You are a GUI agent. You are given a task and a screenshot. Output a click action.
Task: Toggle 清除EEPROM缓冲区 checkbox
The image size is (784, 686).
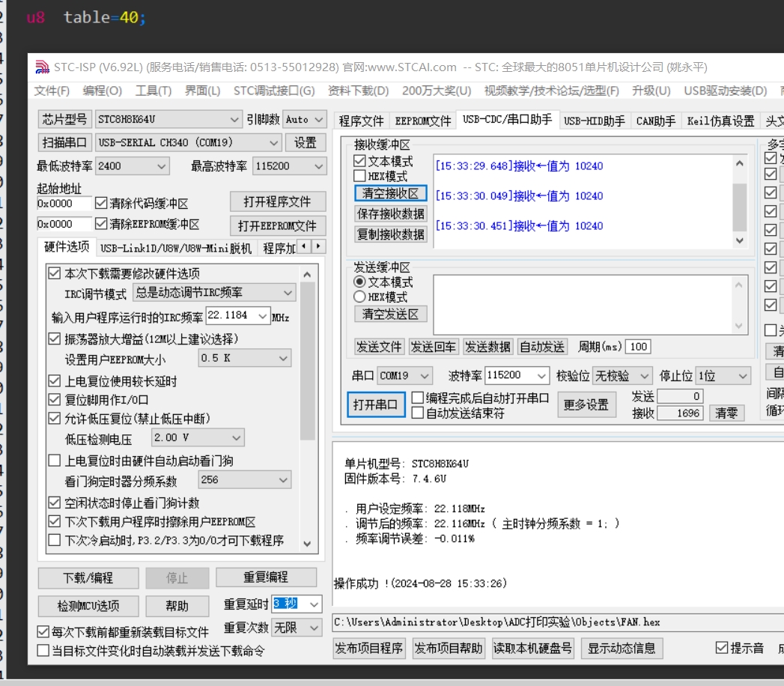click(101, 223)
